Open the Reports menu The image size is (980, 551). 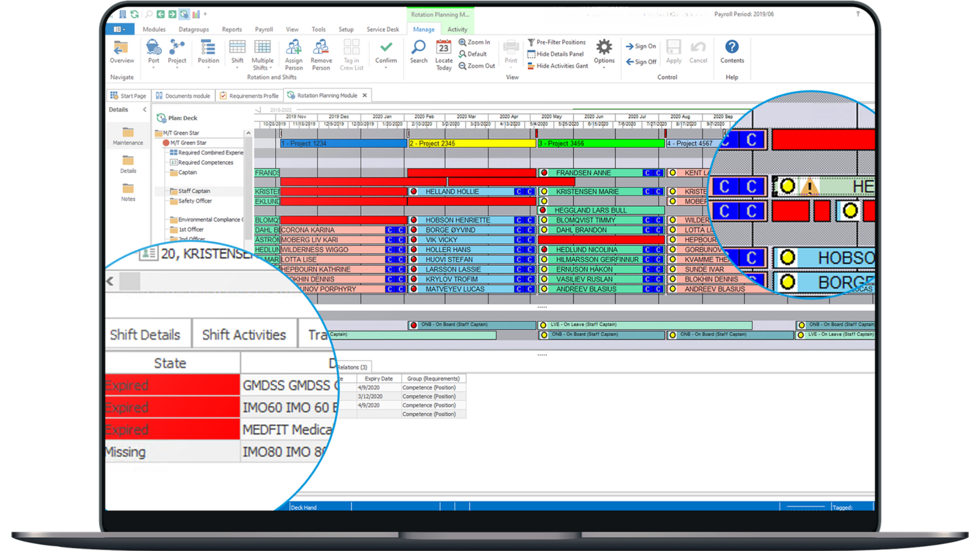coord(232,30)
